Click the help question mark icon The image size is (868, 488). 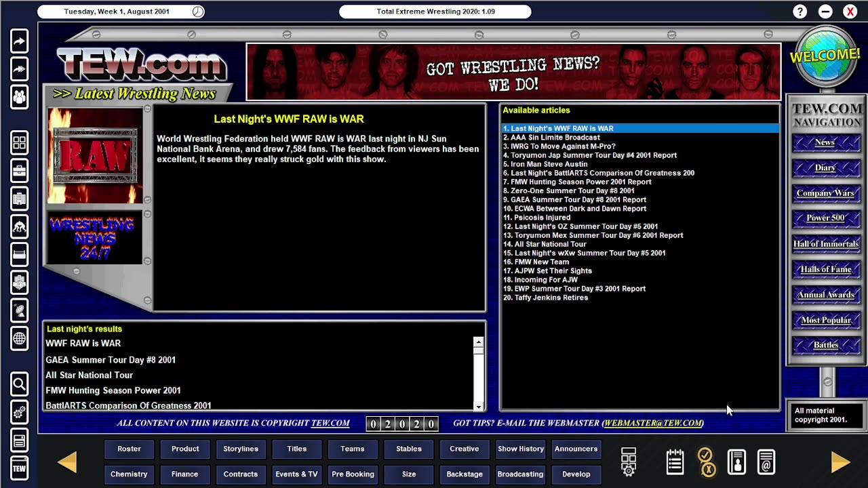tap(800, 12)
